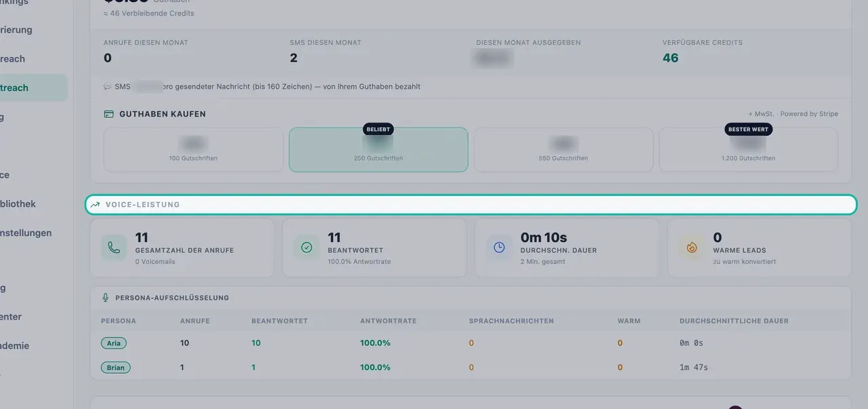
Task: Open the Brian persona tag
Action: click(x=116, y=368)
